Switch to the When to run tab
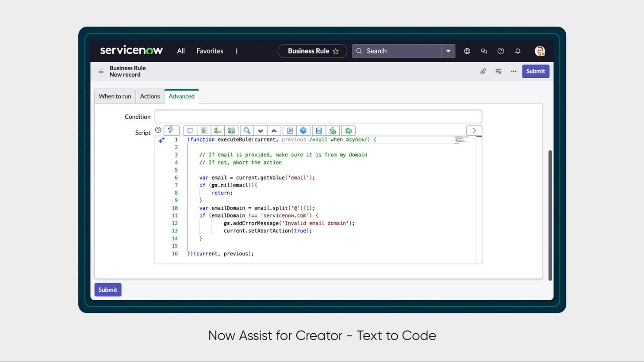The height and width of the screenshot is (362, 644). point(115,96)
